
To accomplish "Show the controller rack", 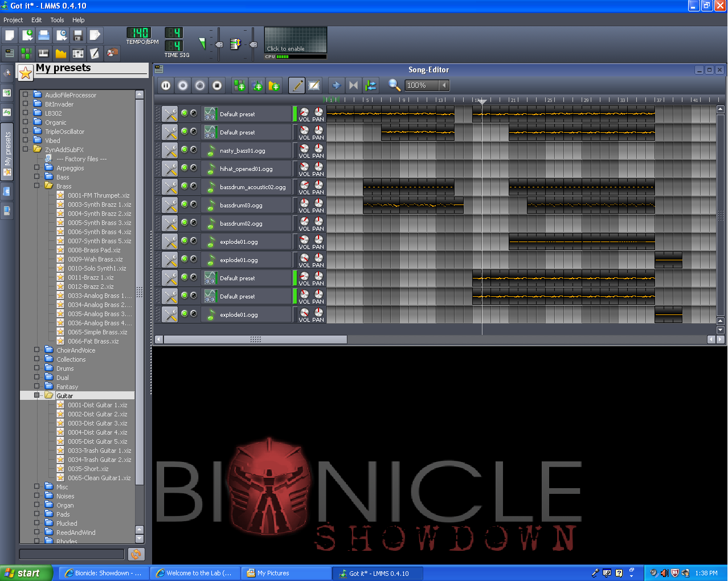I will 112,53.
